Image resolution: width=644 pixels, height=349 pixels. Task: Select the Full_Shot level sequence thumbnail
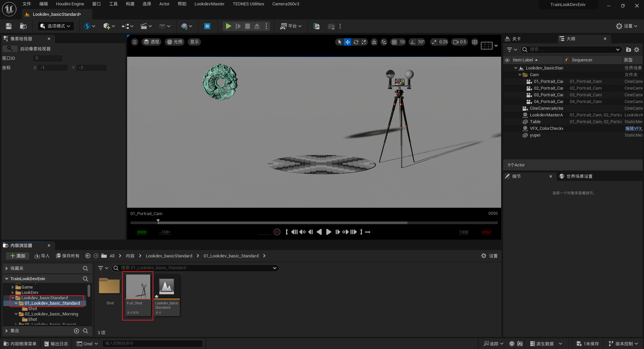(138, 291)
